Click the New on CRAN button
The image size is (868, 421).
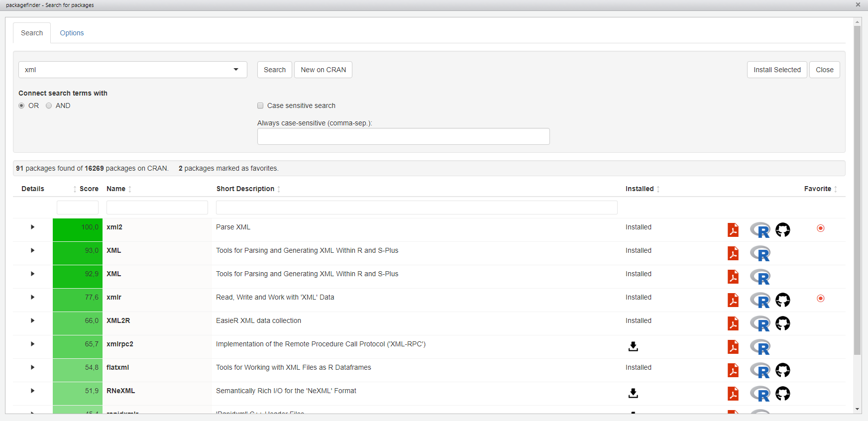(x=323, y=70)
